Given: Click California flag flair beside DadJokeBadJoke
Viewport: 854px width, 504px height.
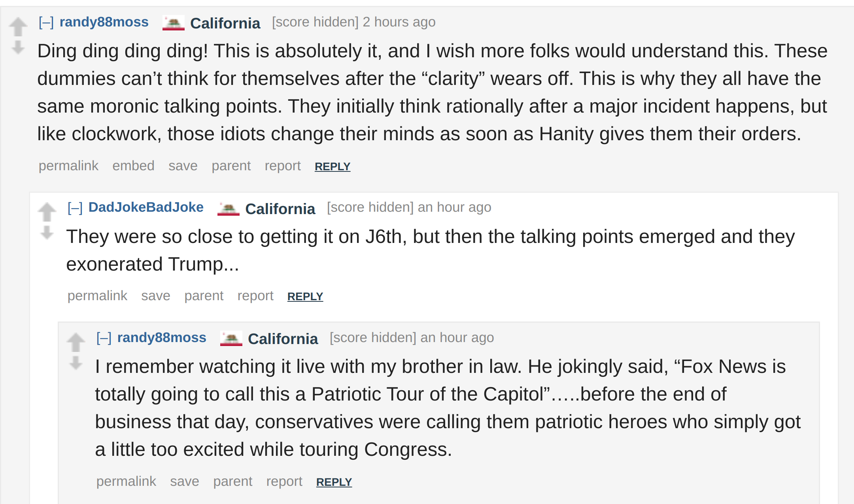Looking at the screenshot, I should 229,209.
